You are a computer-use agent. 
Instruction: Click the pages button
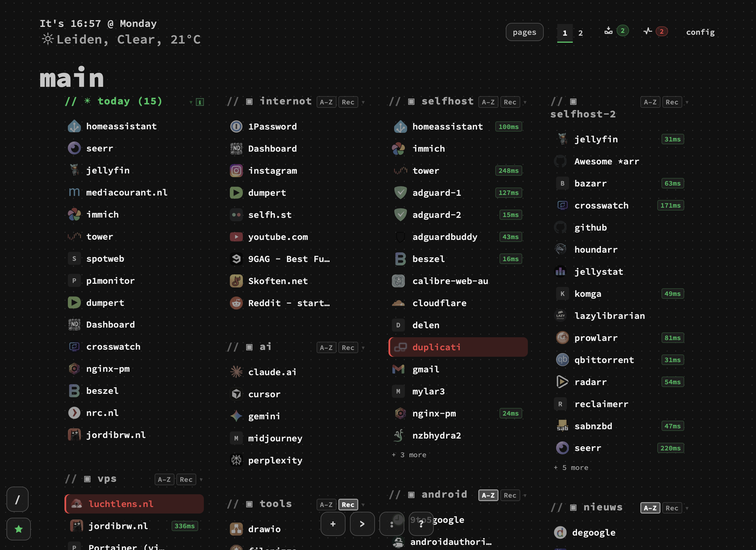point(524,32)
